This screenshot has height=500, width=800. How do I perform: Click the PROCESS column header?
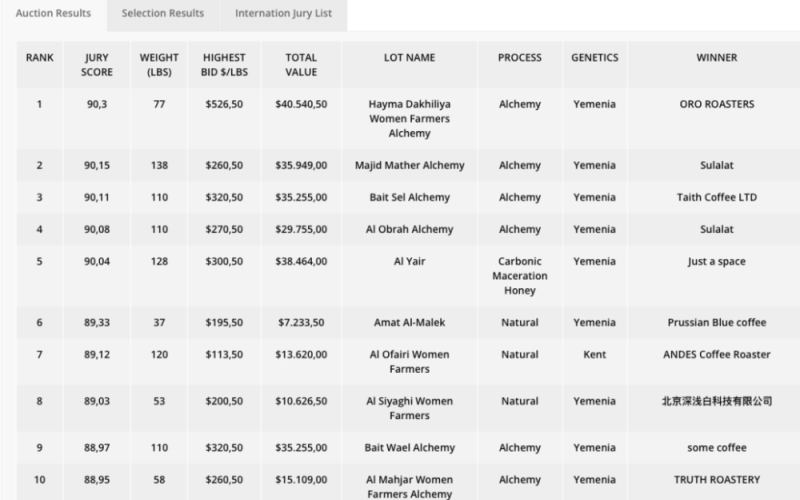(x=519, y=58)
